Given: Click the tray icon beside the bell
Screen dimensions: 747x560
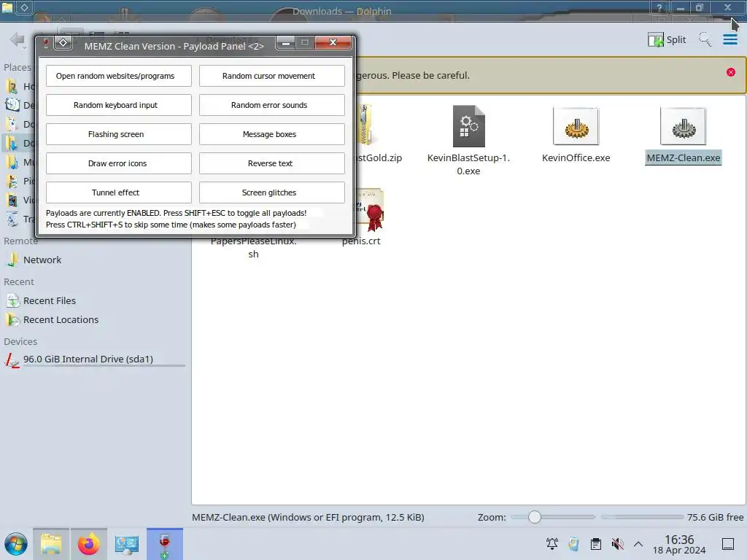Looking at the screenshot, I should [x=574, y=544].
